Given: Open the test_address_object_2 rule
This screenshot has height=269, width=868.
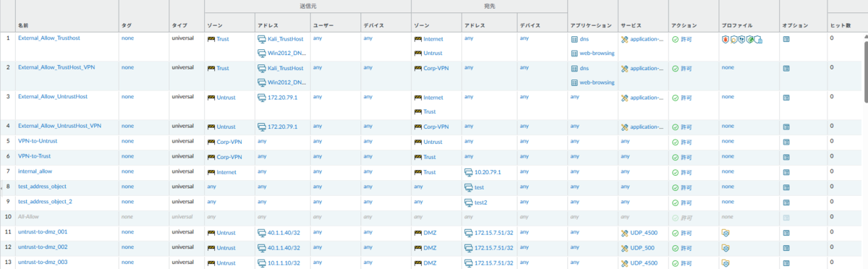Looking at the screenshot, I should coord(45,201).
